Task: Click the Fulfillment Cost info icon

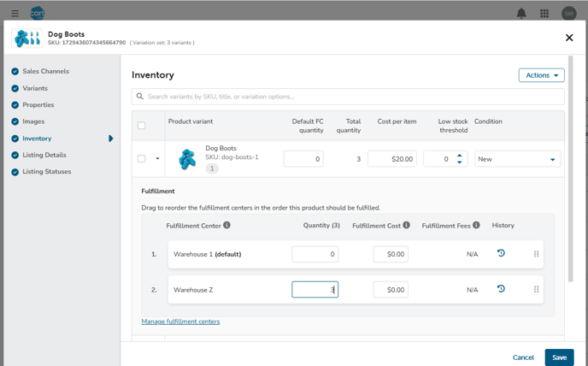Action: click(x=407, y=226)
